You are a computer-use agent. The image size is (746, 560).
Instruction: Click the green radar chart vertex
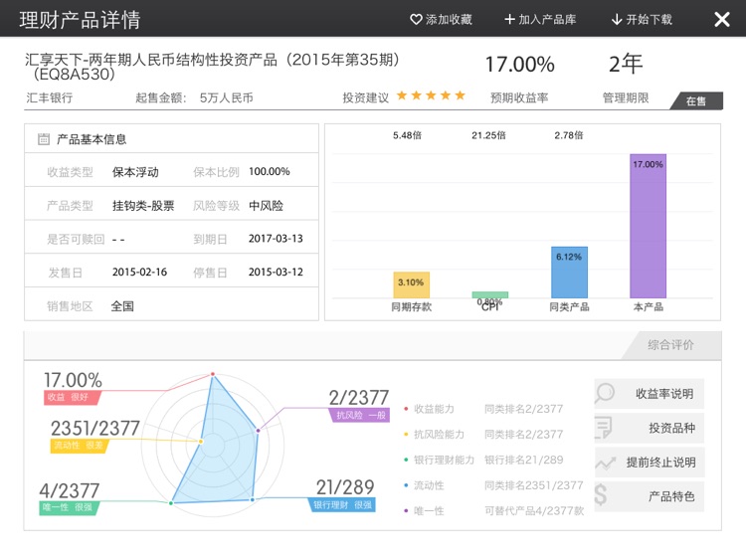point(171,503)
